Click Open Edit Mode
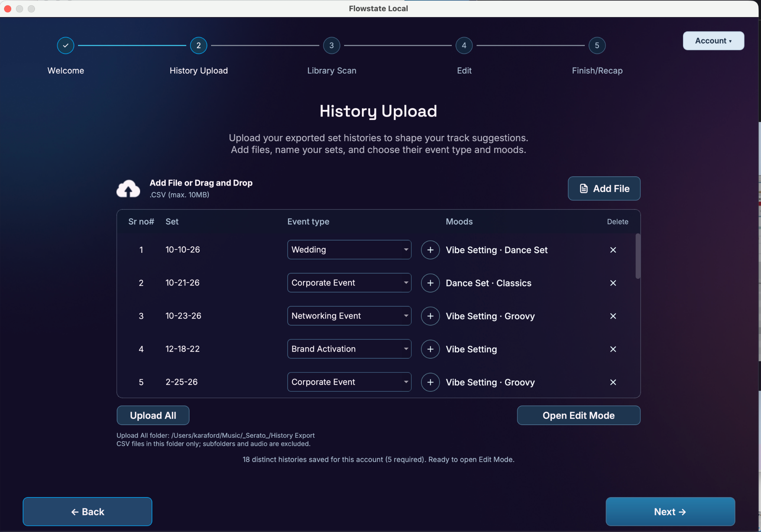This screenshot has width=761, height=532. tap(579, 415)
